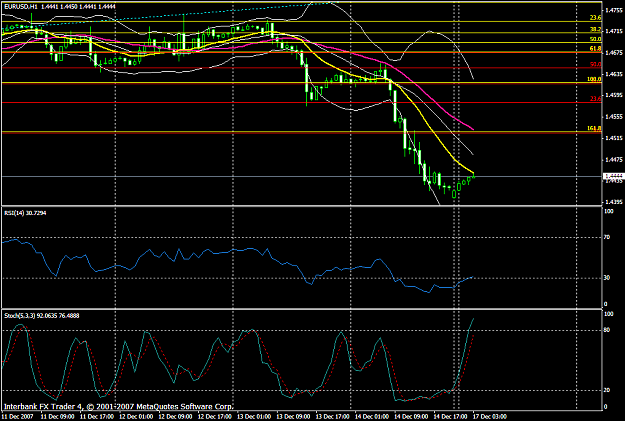
Task: Click the 13 Dec 01:00 time label
Action: 252,416
